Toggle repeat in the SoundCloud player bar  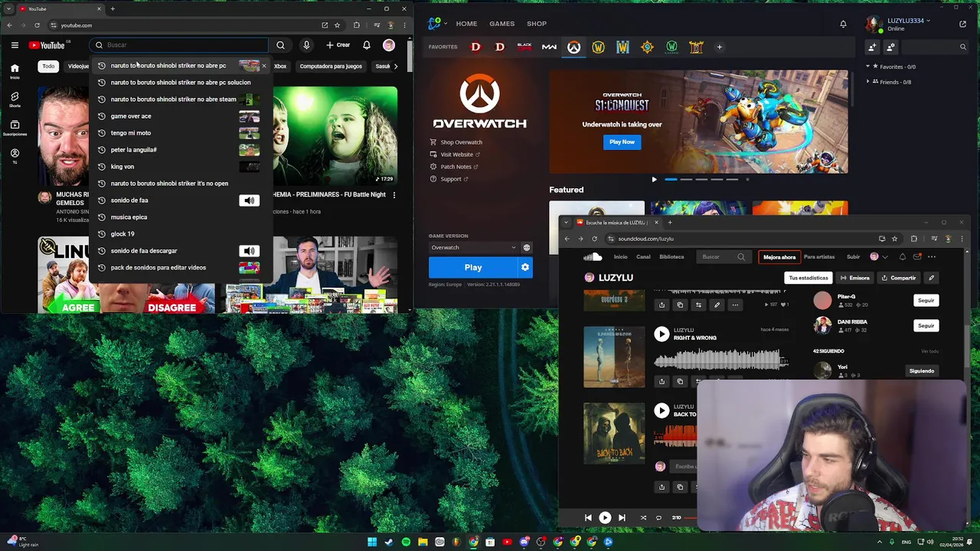(658, 517)
